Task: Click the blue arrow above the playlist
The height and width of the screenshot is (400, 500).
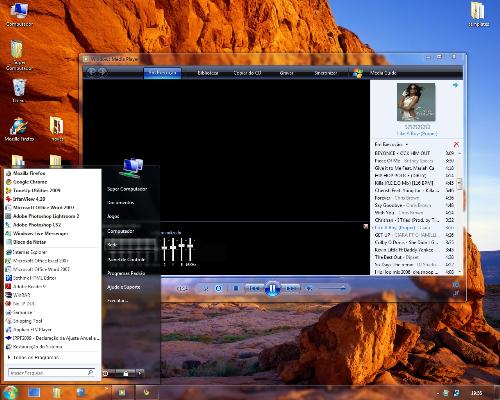Action: pos(455,85)
